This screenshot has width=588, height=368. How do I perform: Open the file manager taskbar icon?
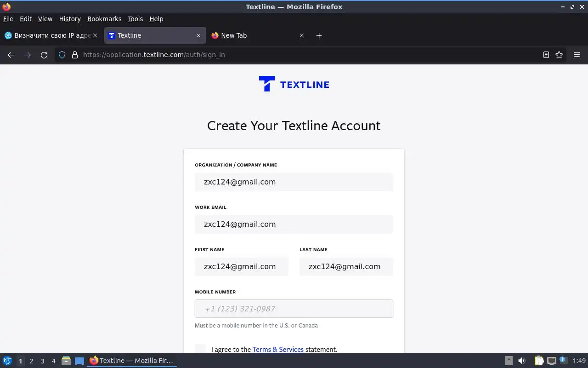click(x=66, y=361)
